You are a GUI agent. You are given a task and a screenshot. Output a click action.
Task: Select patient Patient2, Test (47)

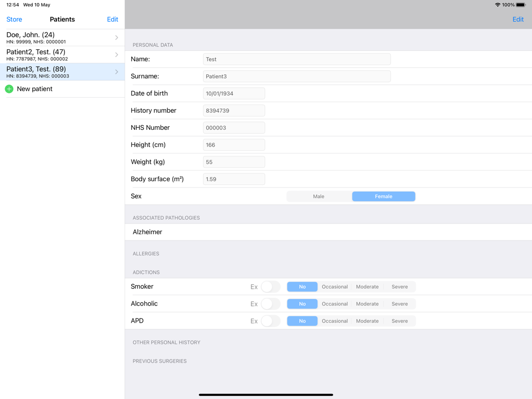click(x=62, y=55)
